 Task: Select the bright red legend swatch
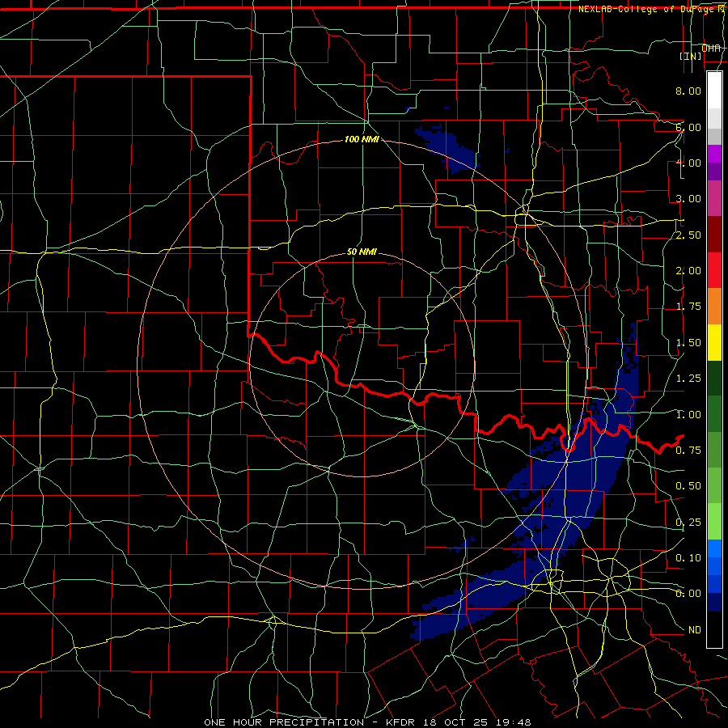point(714,270)
